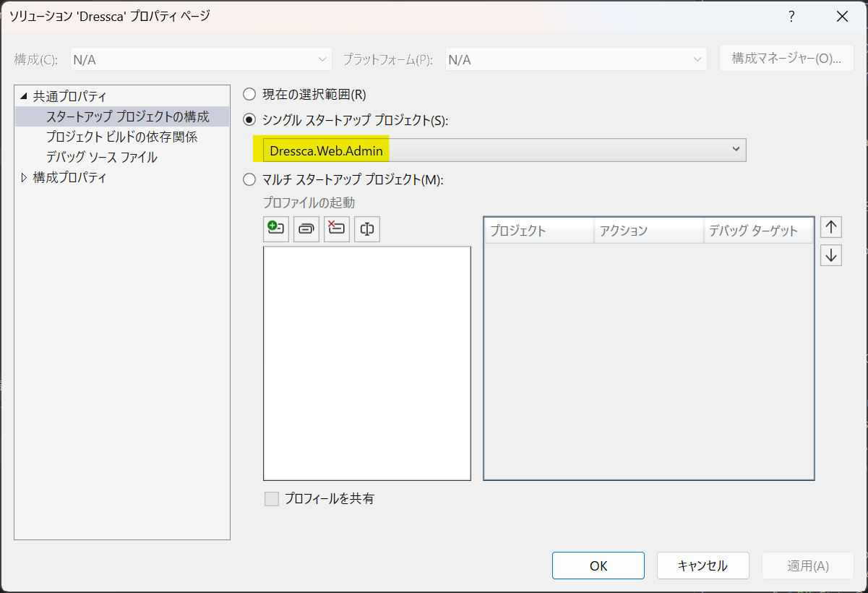Image resolution: width=868 pixels, height=593 pixels.
Task: Click the duplicate launch profile icon
Action: tap(306, 229)
